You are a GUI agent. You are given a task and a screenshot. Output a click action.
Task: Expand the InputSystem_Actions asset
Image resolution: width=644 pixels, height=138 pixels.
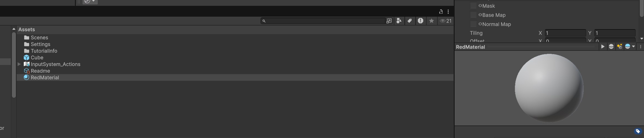[x=19, y=64]
